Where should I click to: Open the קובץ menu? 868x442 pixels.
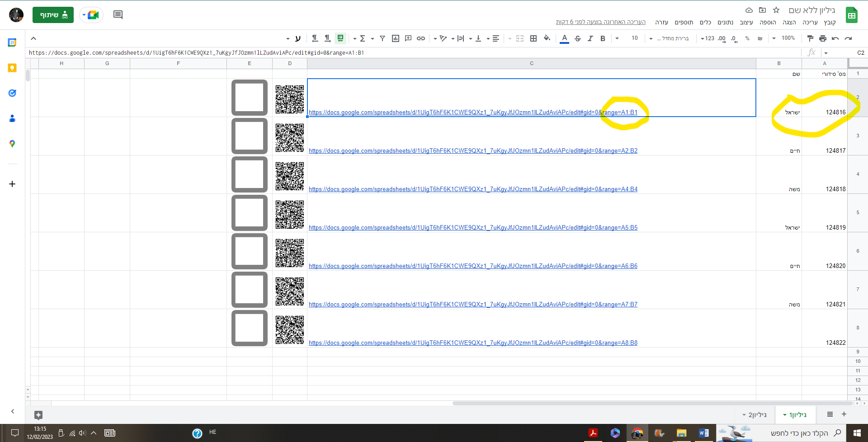830,22
